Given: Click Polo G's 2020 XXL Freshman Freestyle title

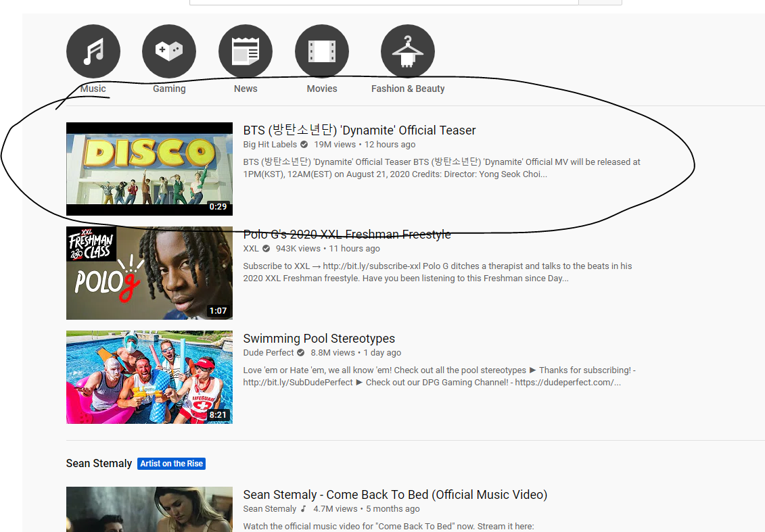Looking at the screenshot, I should (346, 235).
